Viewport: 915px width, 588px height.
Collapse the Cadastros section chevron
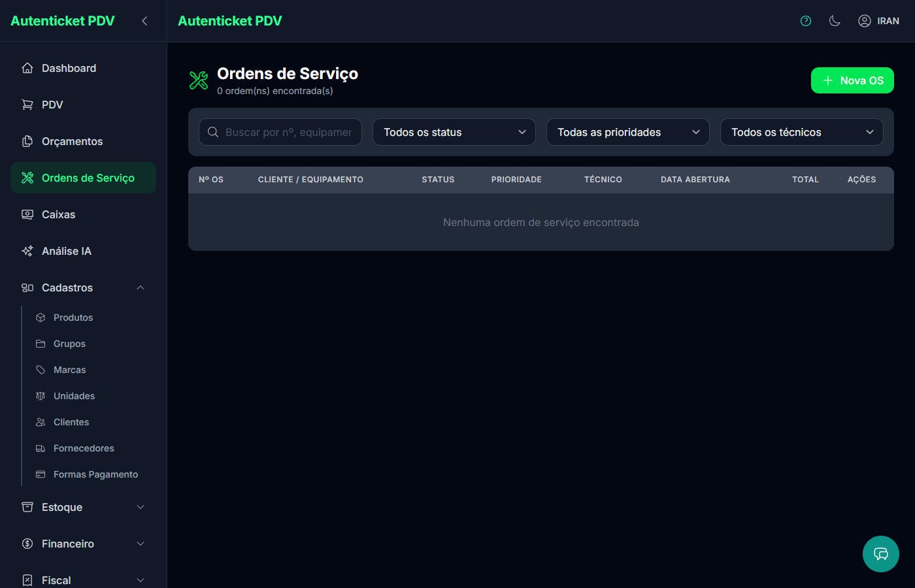140,287
